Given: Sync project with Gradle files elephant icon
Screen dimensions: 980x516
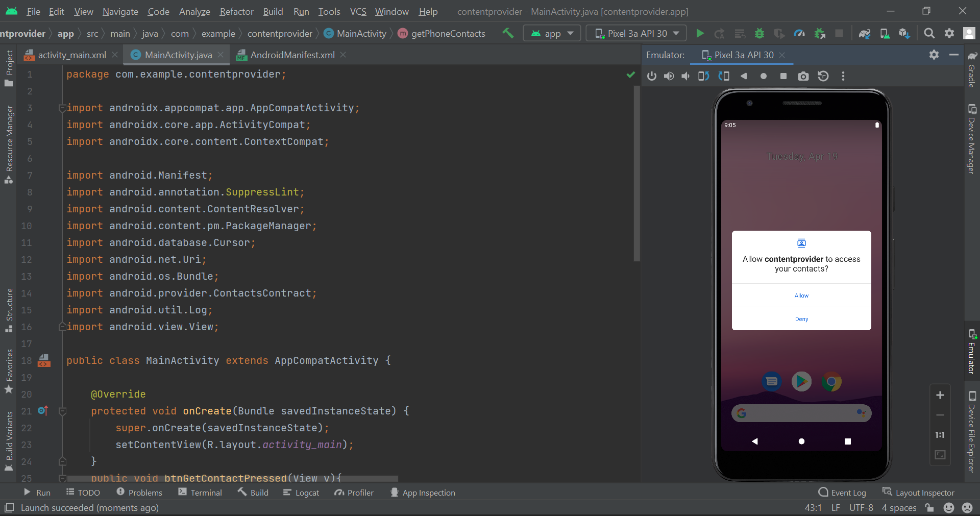Looking at the screenshot, I should point(865,33).
